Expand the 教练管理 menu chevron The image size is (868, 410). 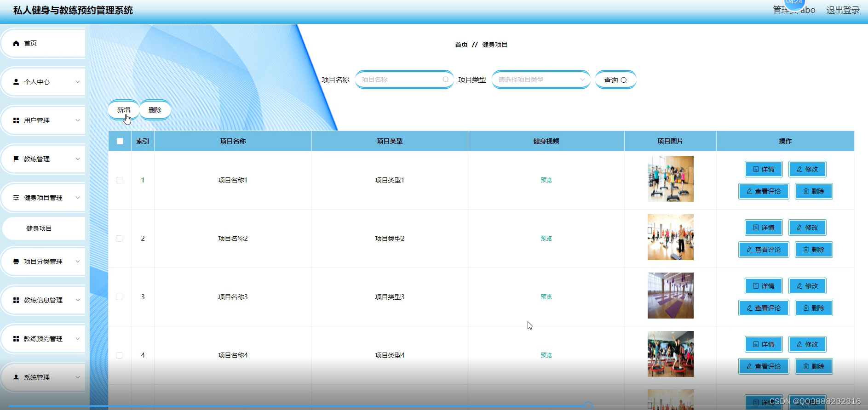78,159
